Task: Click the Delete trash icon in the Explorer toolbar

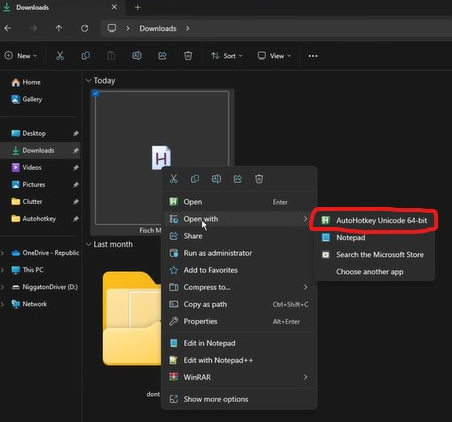Action: pos(188,56)
